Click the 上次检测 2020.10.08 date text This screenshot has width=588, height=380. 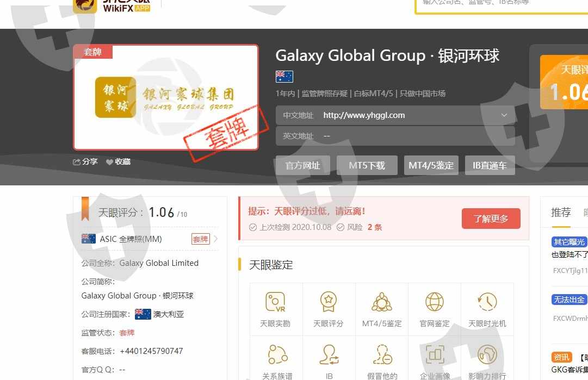tap(295, 227)
